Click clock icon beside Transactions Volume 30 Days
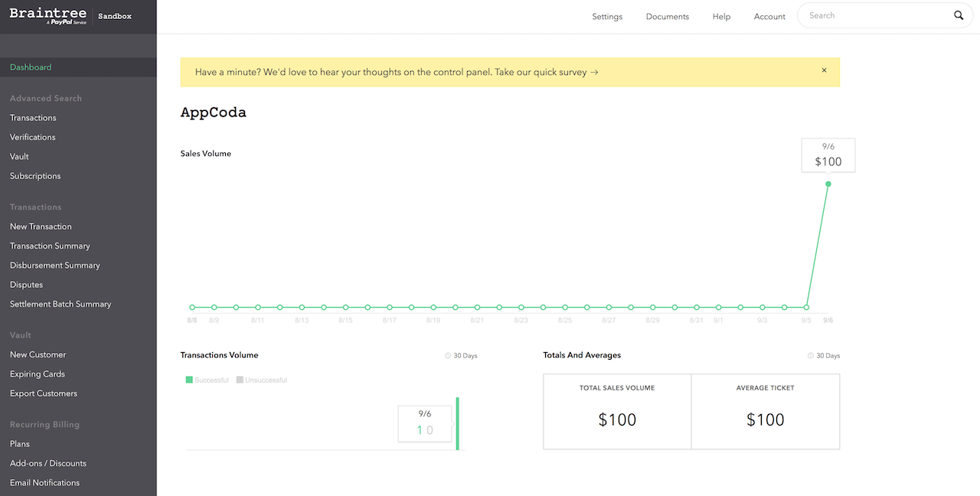This screenshot has height=496, width=980. 448,356
